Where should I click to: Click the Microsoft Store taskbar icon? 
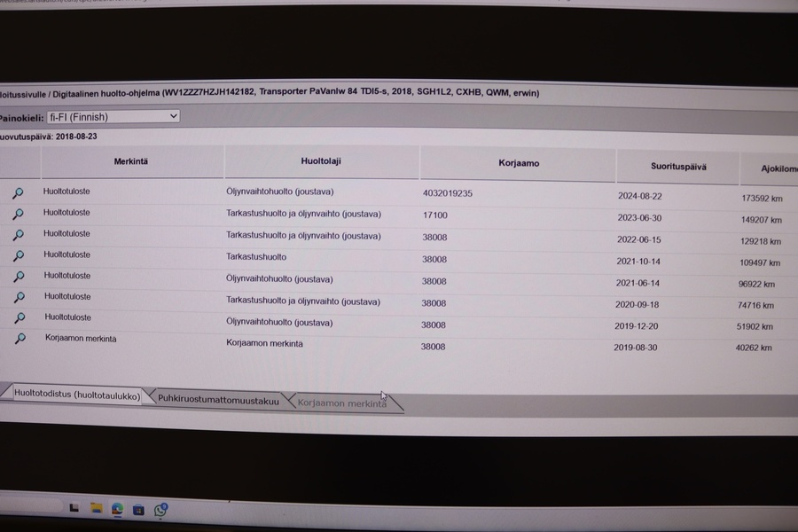point(138,510)
